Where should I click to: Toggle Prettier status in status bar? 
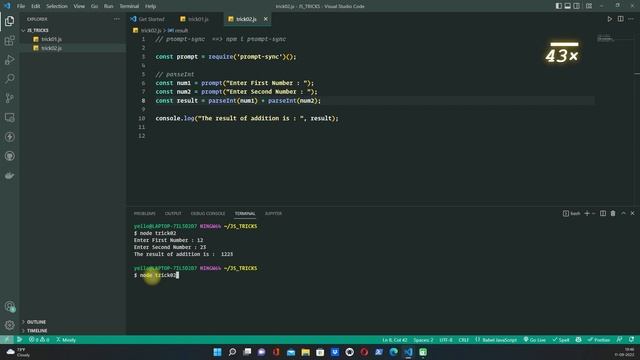[599, 340]
